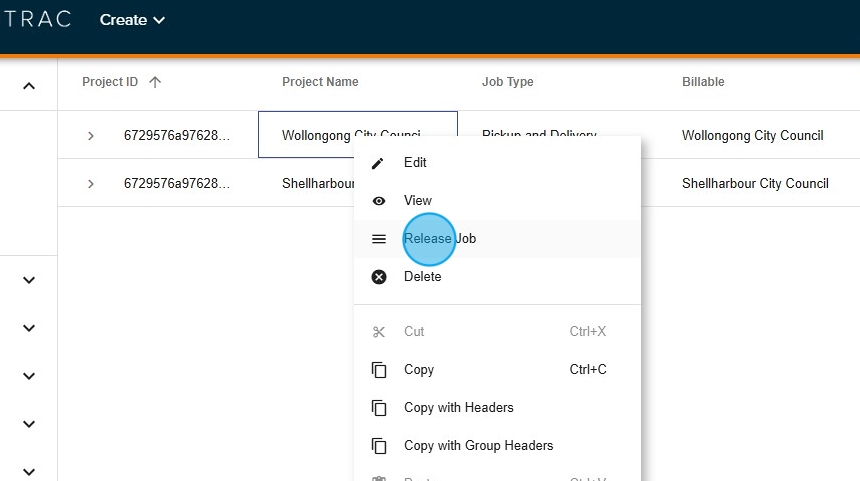Click the Delete circle-x icon
This screenshot has height=481, width=860.
point(378,277)
